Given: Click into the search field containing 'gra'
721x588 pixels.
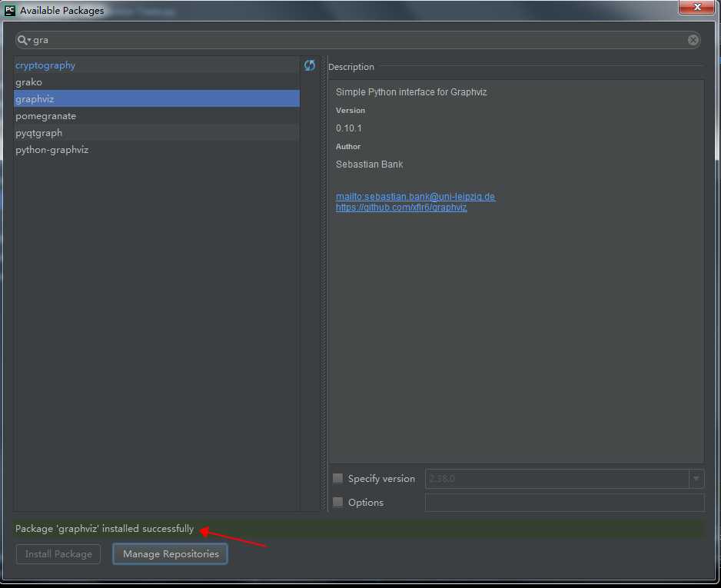Looking at the screenshot, I should point(357,40).
